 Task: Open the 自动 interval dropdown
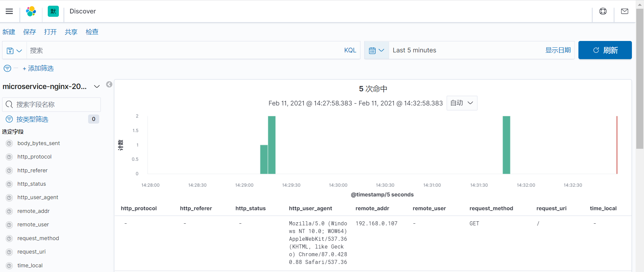pos(462,103)
